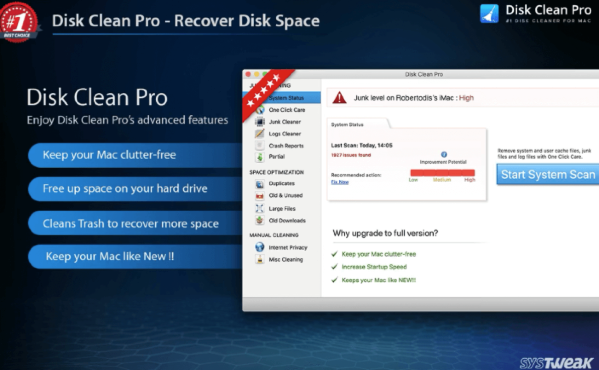This screenshot has width=599, height=370.
Task: Click Cleans Trash to recover more space
Action: click(134, 223)
